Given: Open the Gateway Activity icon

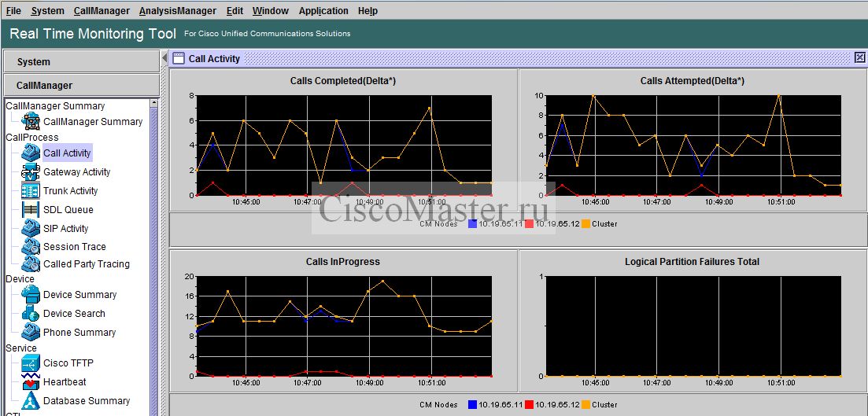Looking at the screenshot, I should pos(31,172).
